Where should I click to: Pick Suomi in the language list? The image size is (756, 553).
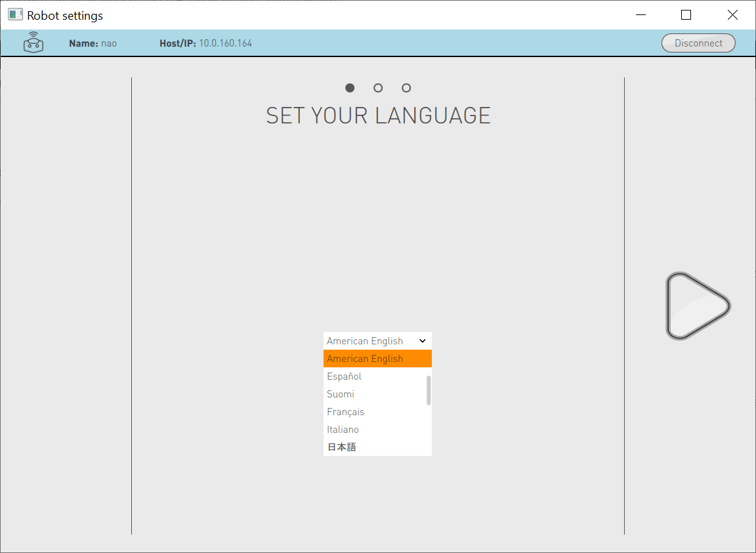[341, 394]
